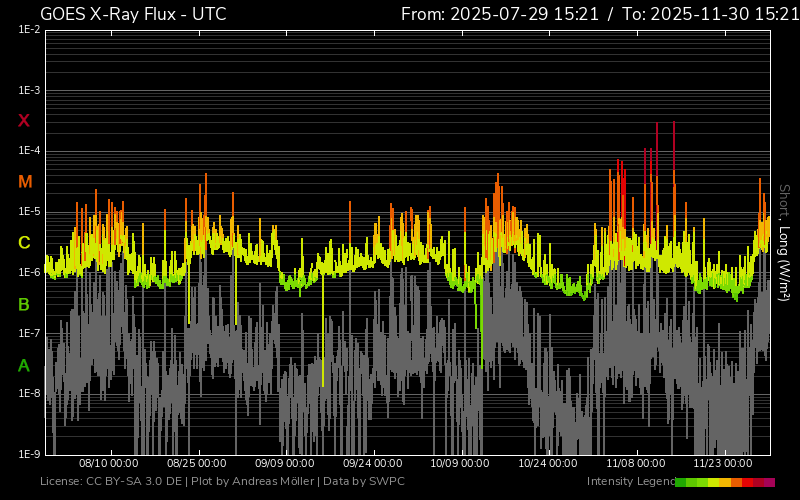The height and width of the screenshot is (500, 800).
Task: Click the 'To: 2025-11-30 15:21' end date
Action: [x=711, y=14]
